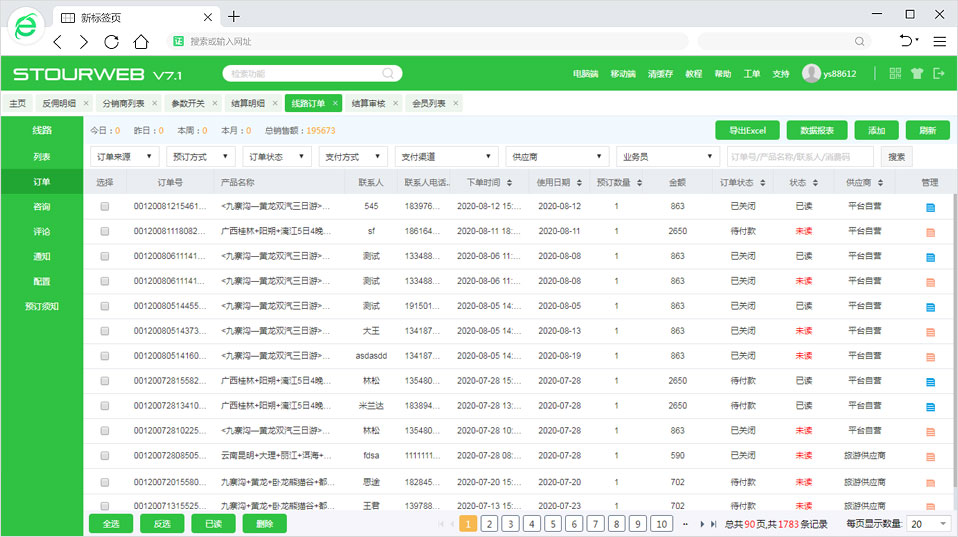Open the 每页显示数量 page size dropdown
The height and width of the screenshot is (537, 958).
[929, 524]
